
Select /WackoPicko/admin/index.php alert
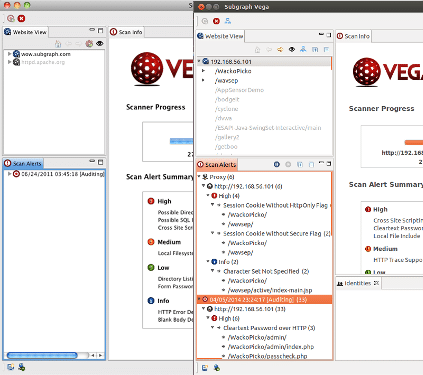click(271, 347)
